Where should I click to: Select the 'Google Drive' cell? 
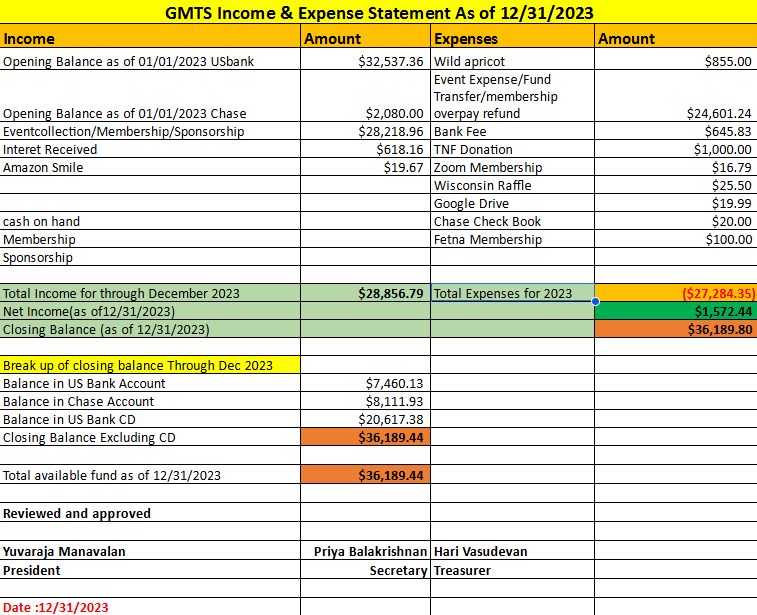512,203
